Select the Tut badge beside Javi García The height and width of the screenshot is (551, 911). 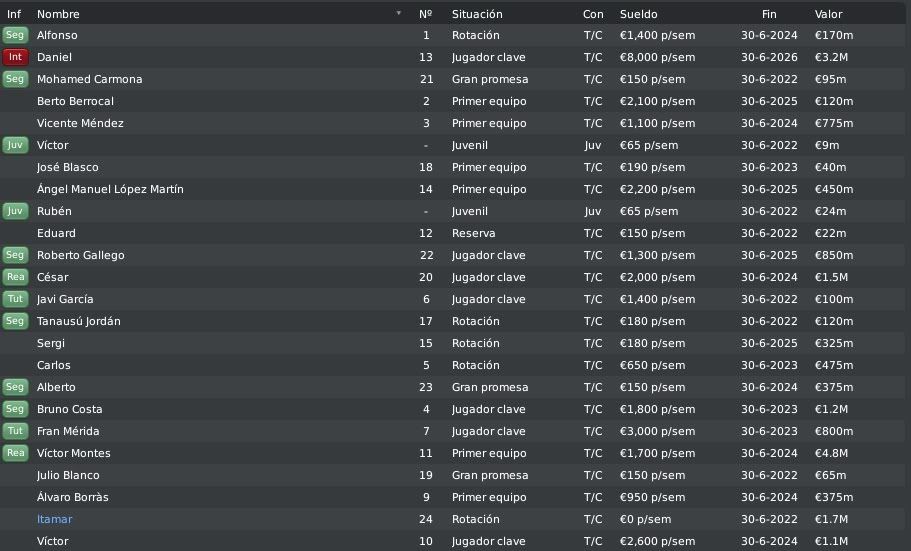[x=15, y=299]
